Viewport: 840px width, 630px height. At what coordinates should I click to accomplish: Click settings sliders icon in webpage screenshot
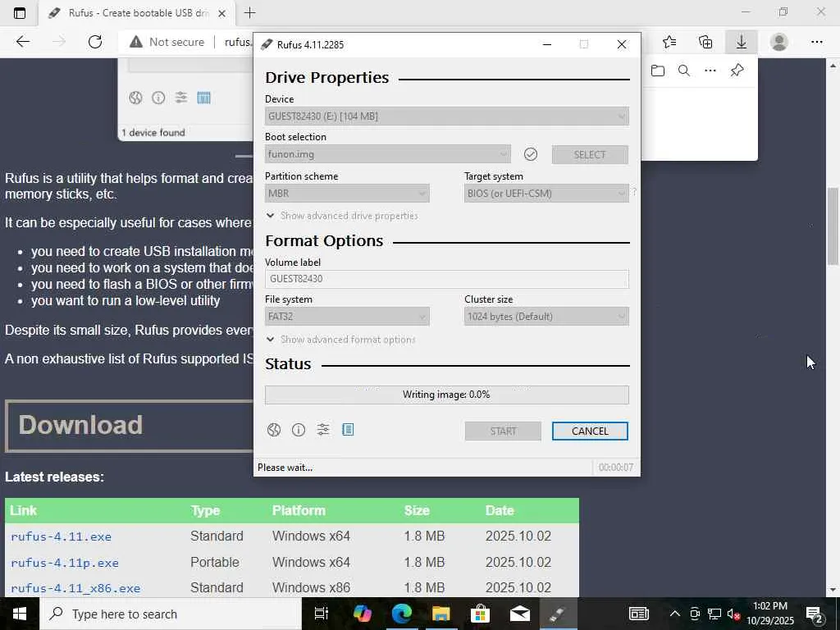pos(181,98)
